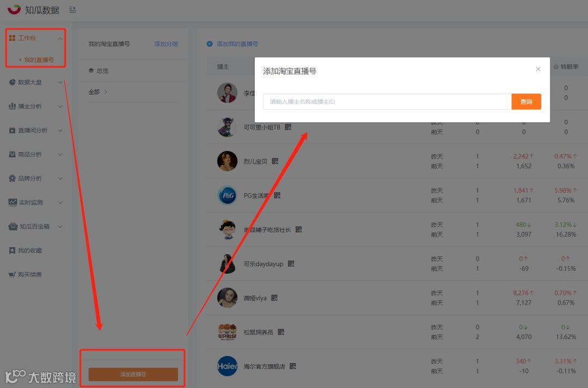This screenshot has width=588, height=388.
Task: Click the 5.98% value in PG生活家 row
Action: (x=563, y=190)
